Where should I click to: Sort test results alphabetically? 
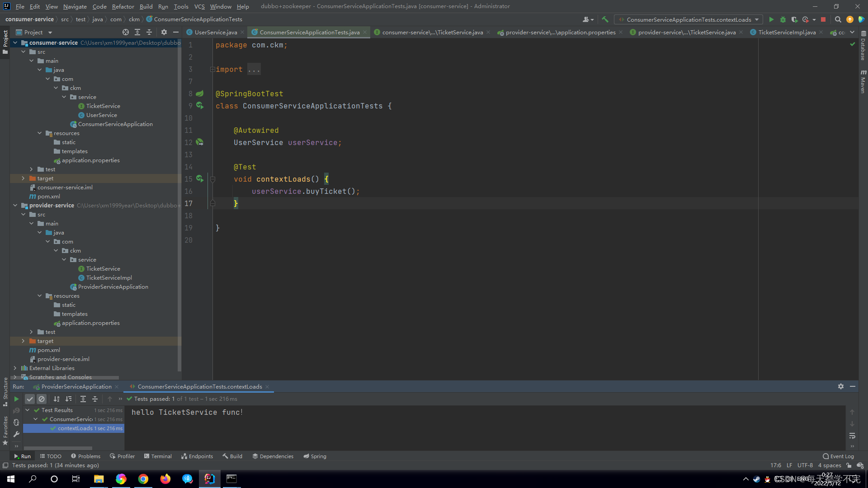(x=57, y=399)
